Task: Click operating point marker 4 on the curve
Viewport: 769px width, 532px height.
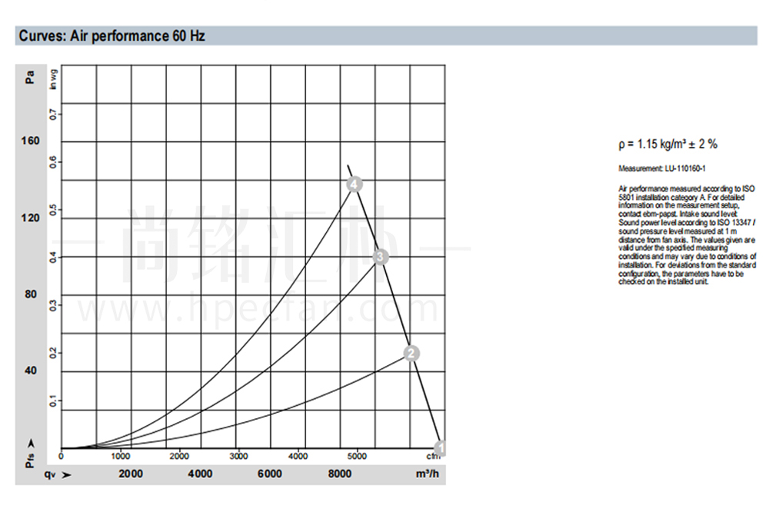Action: point(354,185)
